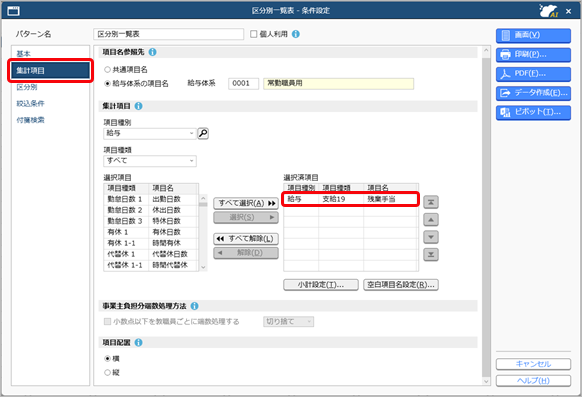
Task: Select the 出勤日数 row in 選択項目
Action: (151, 200)
